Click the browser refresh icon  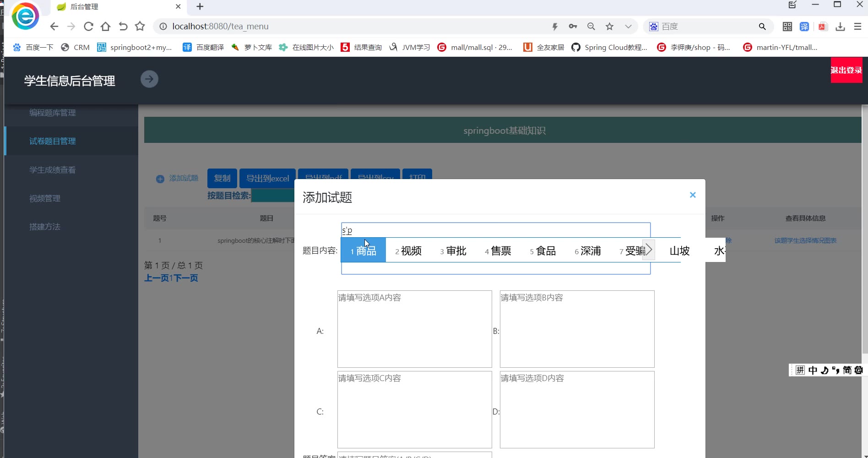[x=88, y=27]
